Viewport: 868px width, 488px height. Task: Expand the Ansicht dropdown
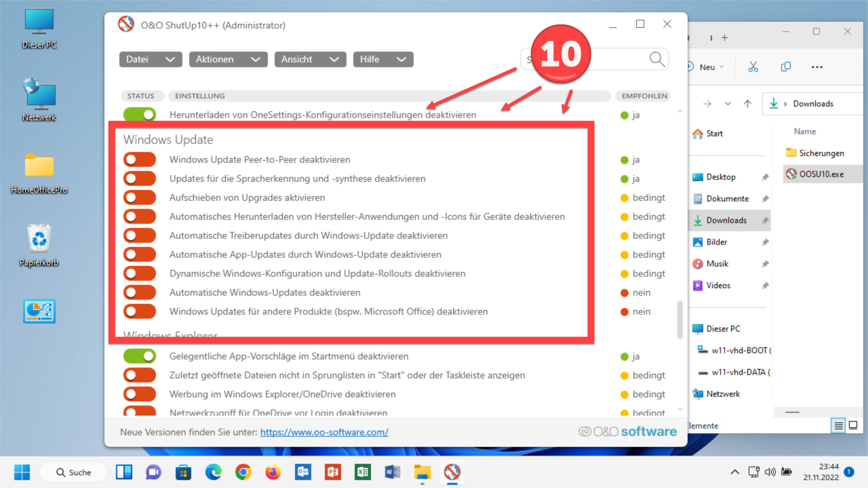pos(310,59)
